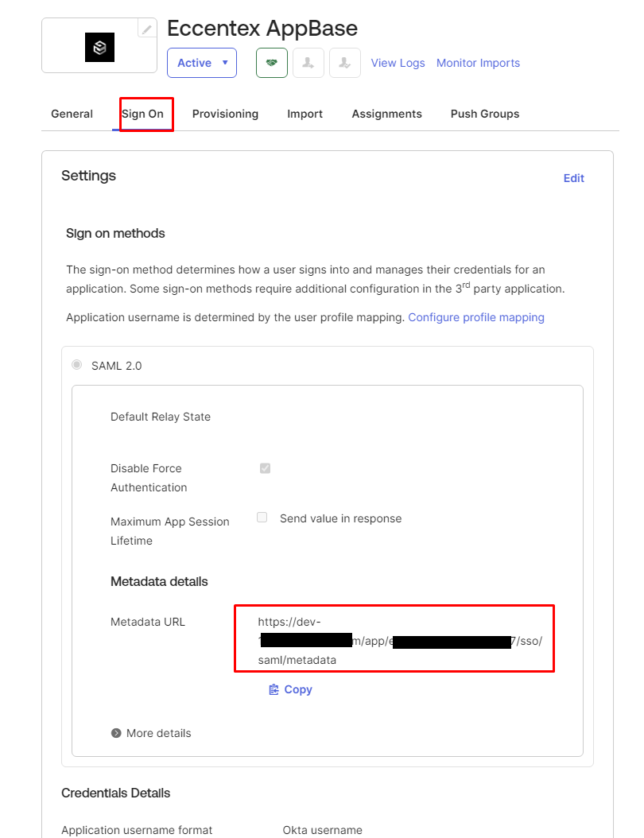Click the Eccentex AppBase logo thumbnail
The height and width of the screenshot is (838, 644).
[99, 48]
